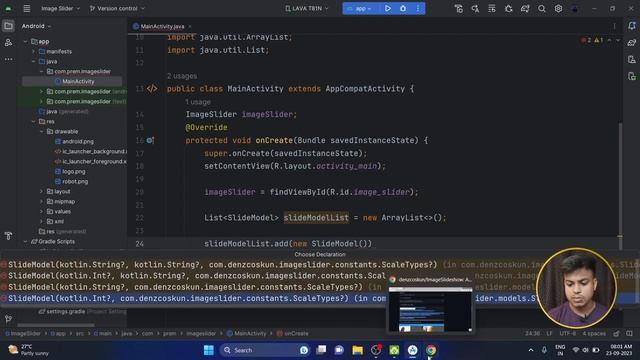Open Search Everywhere magnifier icon

[x=542, y=9]
